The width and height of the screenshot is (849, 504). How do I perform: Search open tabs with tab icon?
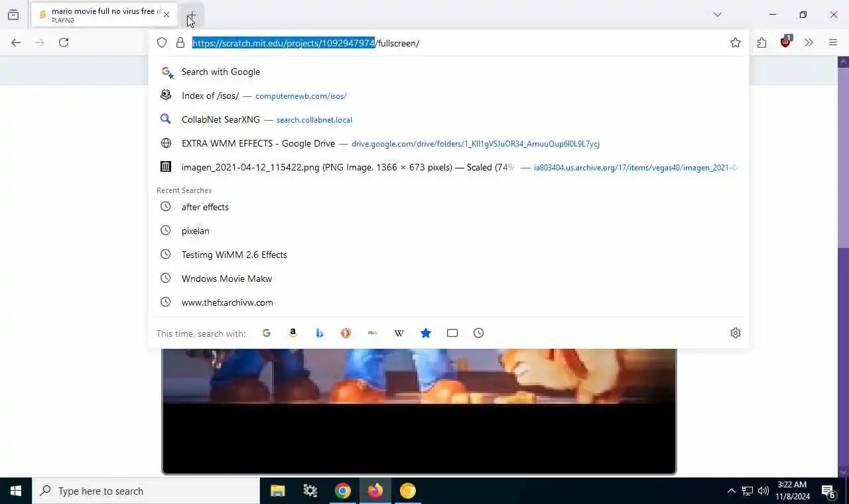click(x=452, y=333)
